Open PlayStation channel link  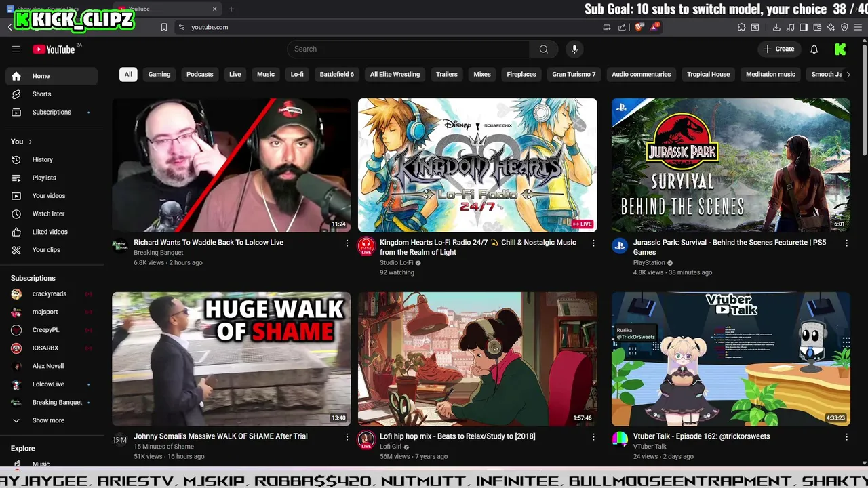[x=649, y=263]
